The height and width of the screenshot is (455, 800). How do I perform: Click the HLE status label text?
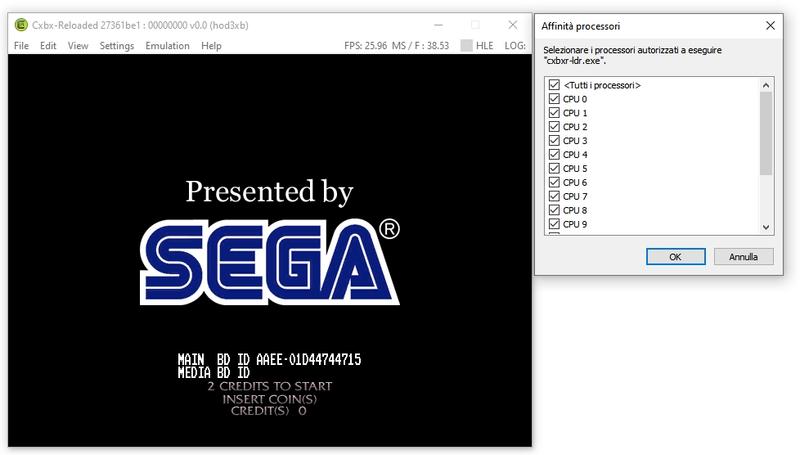coord(485,46)
